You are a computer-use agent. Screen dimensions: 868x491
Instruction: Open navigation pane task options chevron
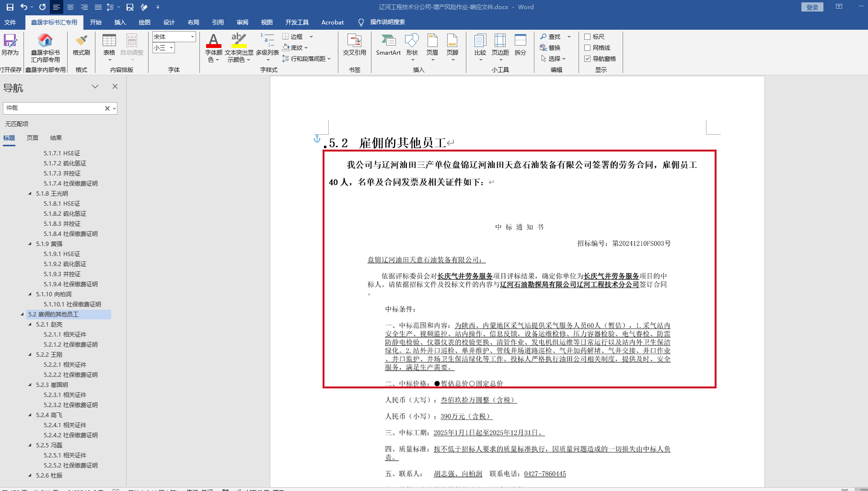(95, 86)
